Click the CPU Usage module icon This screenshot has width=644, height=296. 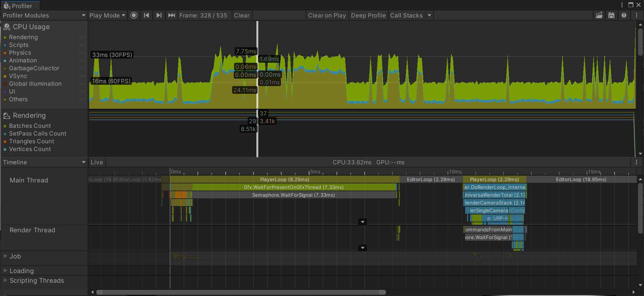pyautogui.click(x=7, y=27)
